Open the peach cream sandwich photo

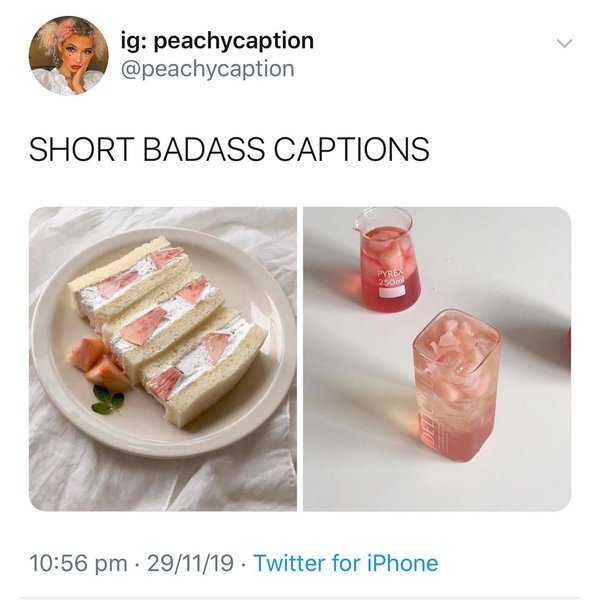pos(163,359)
